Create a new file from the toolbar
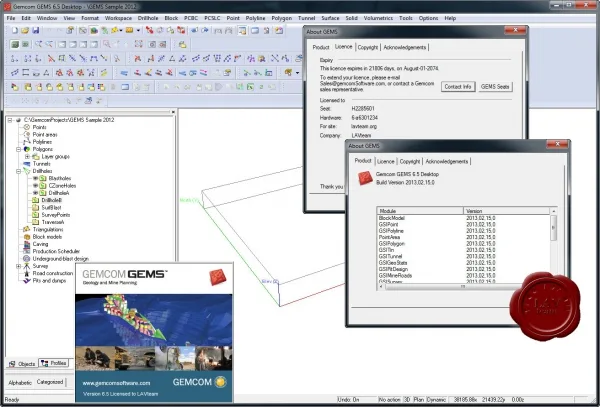 click(15, 30)
